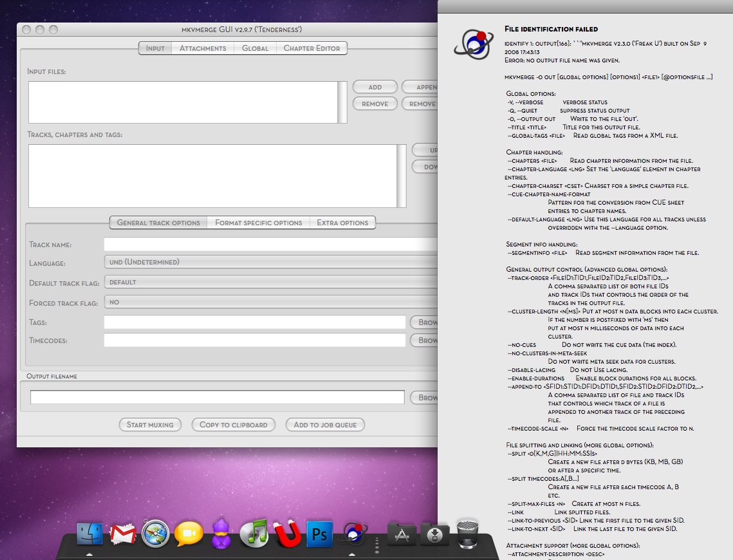Click the '--link-to-next <SID>' line
This screenshot has width=733, height=560.
coord(592,528)
